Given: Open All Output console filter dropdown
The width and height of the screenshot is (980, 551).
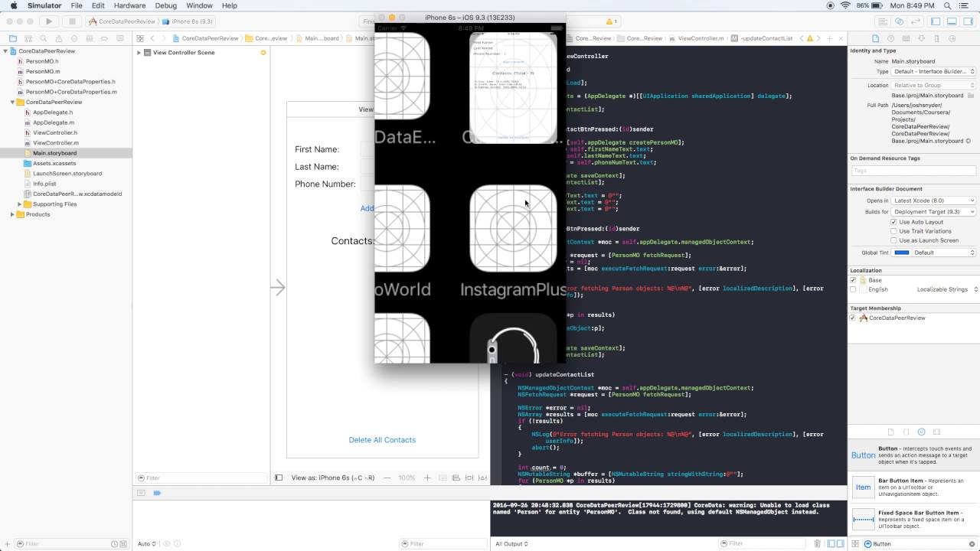Looking at the screenshot, I should [511, 543].
